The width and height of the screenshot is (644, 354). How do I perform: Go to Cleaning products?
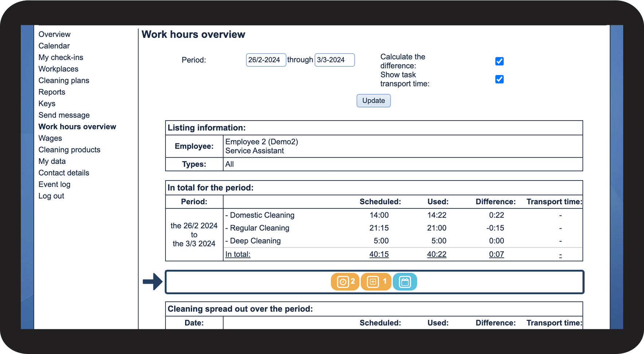[x=69, y=150]
